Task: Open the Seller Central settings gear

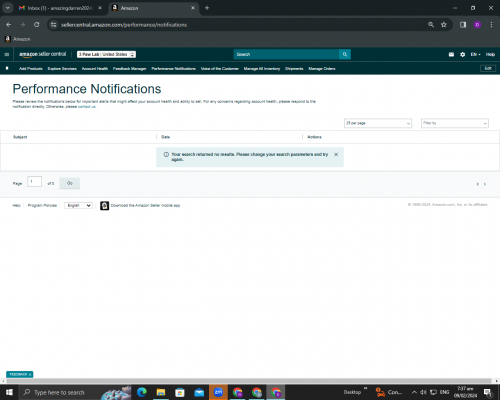Action: tap(463, 54)
